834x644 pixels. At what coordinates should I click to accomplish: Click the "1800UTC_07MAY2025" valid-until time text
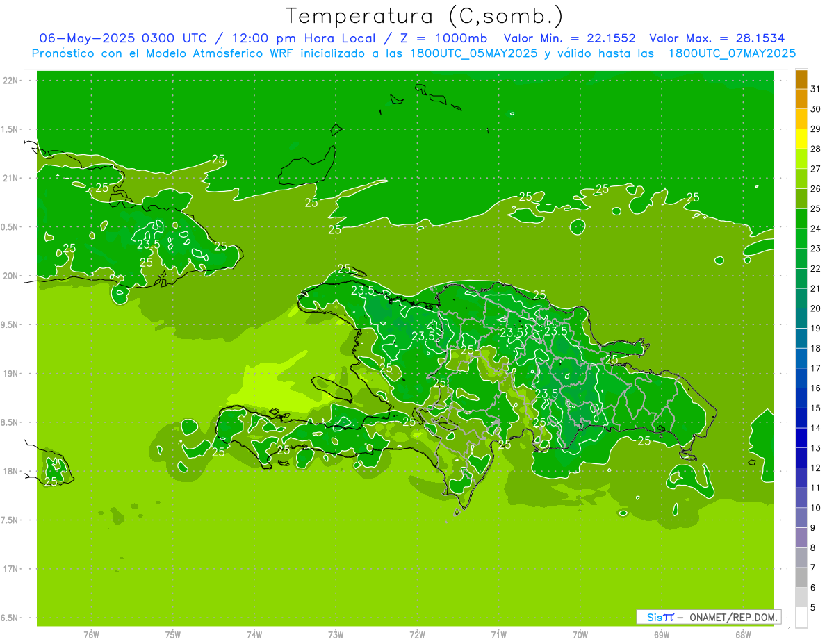click(x=732, y=53)
